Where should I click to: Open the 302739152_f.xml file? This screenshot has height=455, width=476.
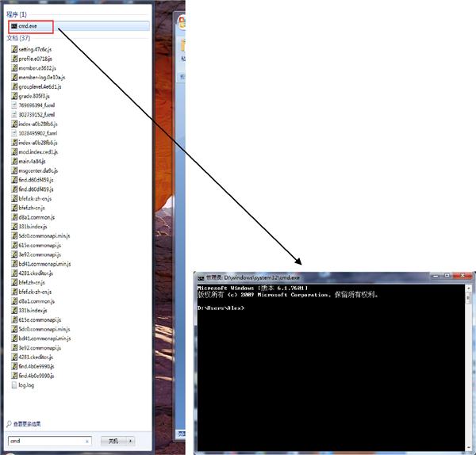33,115
